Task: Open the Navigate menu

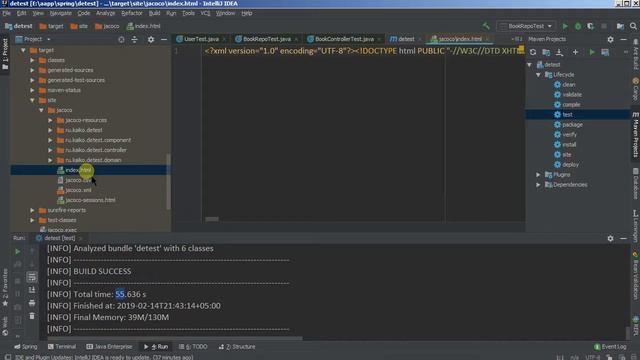Action: click(x=61, y=13)
